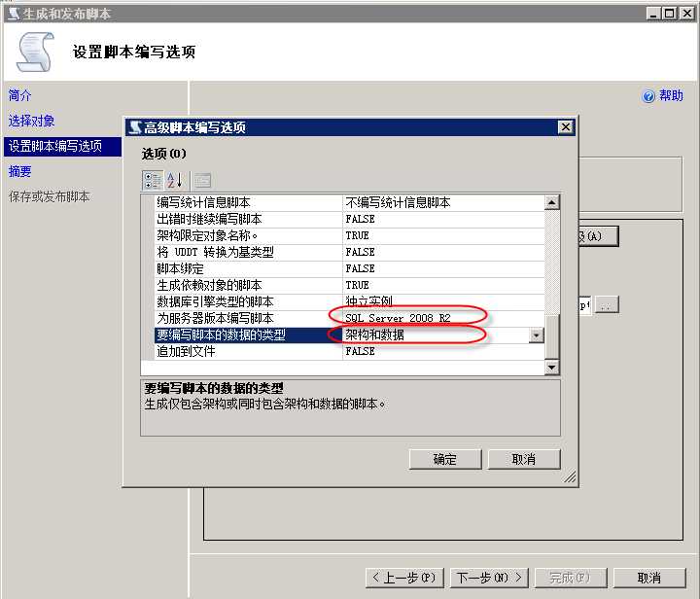Click the Property Pages toolbar icon
This screenshot has width=700, height=599.
point(202,180)
